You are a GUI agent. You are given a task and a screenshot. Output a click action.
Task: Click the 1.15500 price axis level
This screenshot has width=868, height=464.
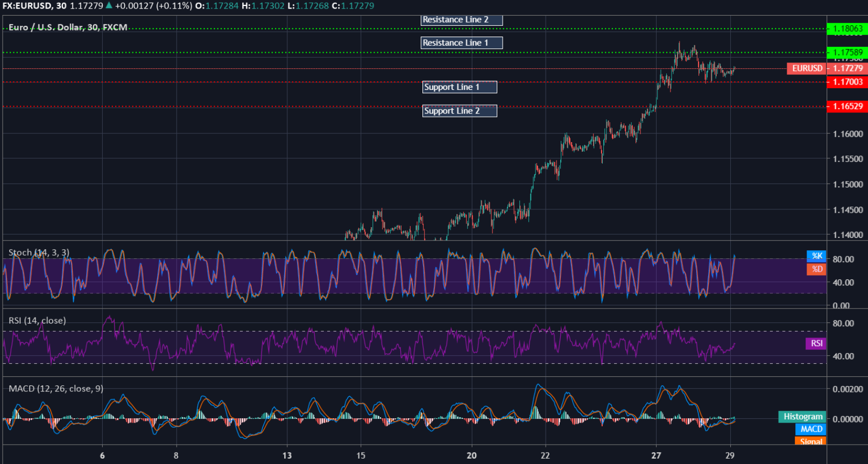coord(848,159)
